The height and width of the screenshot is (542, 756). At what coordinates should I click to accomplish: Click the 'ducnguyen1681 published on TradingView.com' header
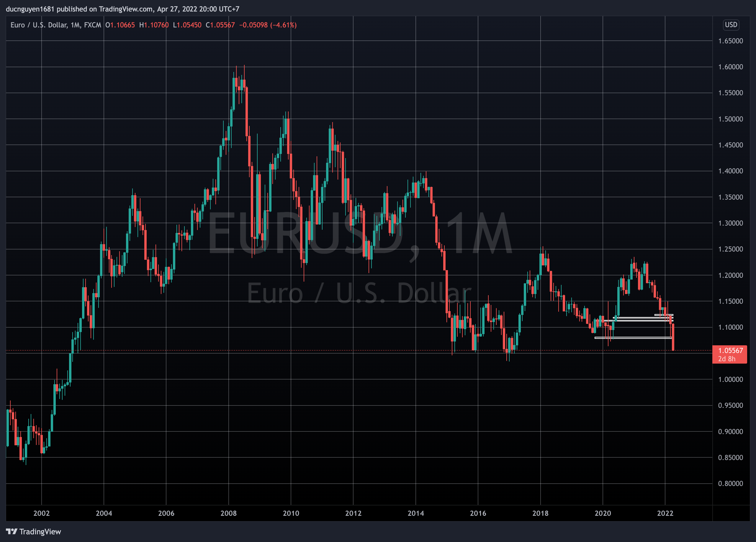[79, 9]
